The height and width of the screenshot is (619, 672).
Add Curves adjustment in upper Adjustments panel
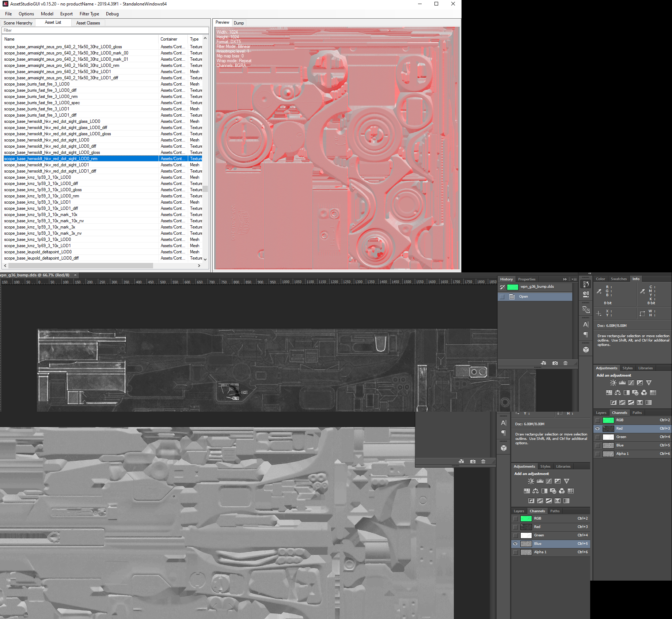pyautogui.click(x=631, y=383)
